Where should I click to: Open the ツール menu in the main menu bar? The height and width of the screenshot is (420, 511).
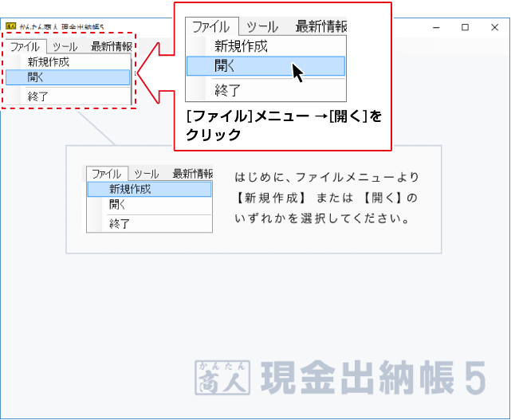coord(65,47)
